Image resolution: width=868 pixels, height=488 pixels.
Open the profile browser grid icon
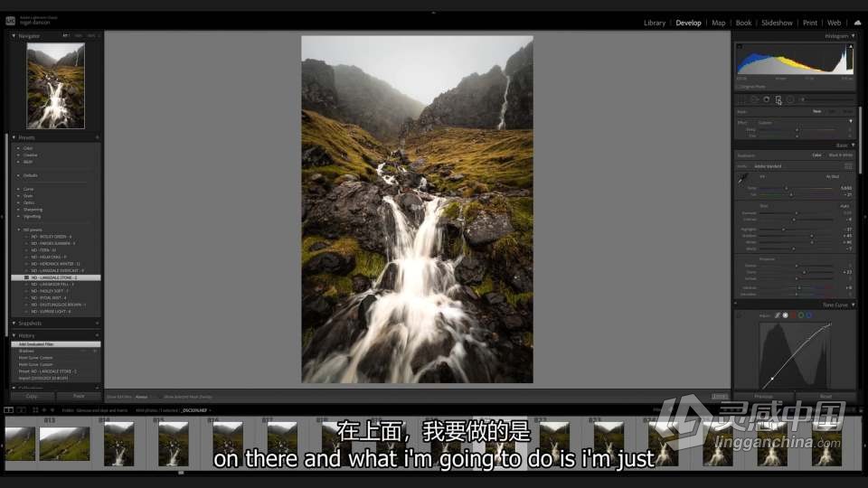pyautogui.click(x=848, y=166)
